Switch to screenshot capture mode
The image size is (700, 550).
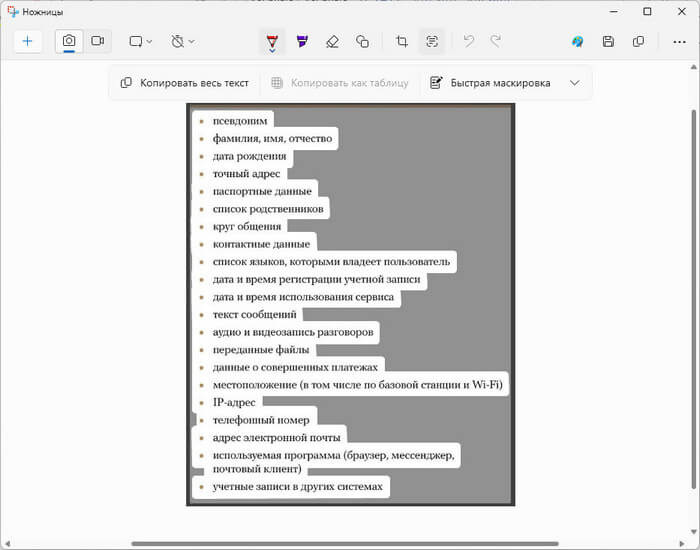pyautogui.click(x=70, y=41)
